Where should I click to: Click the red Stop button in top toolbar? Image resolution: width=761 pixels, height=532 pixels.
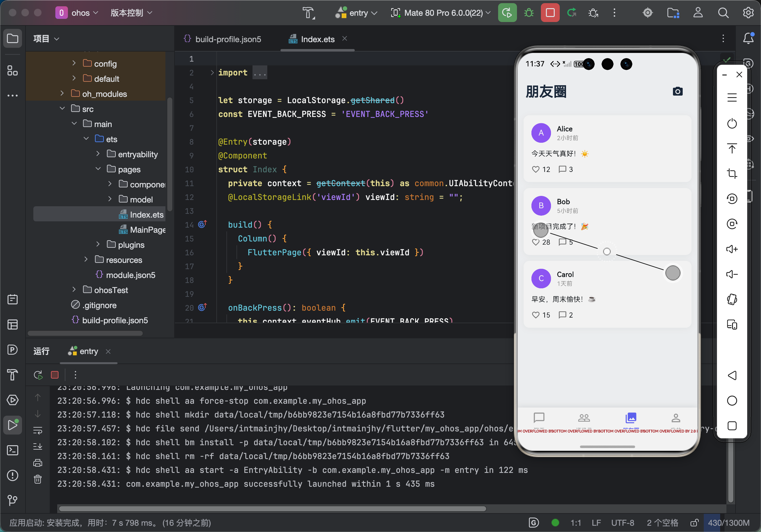(x=550, y=13)
